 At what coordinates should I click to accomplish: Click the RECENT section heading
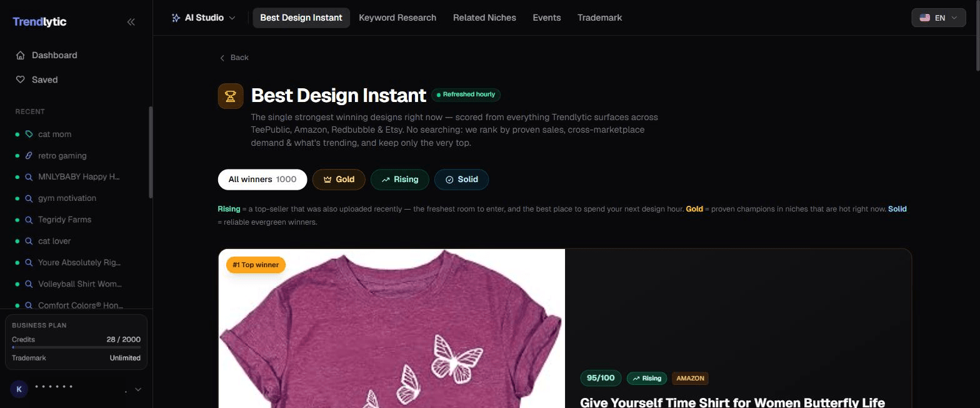point(30,111)
